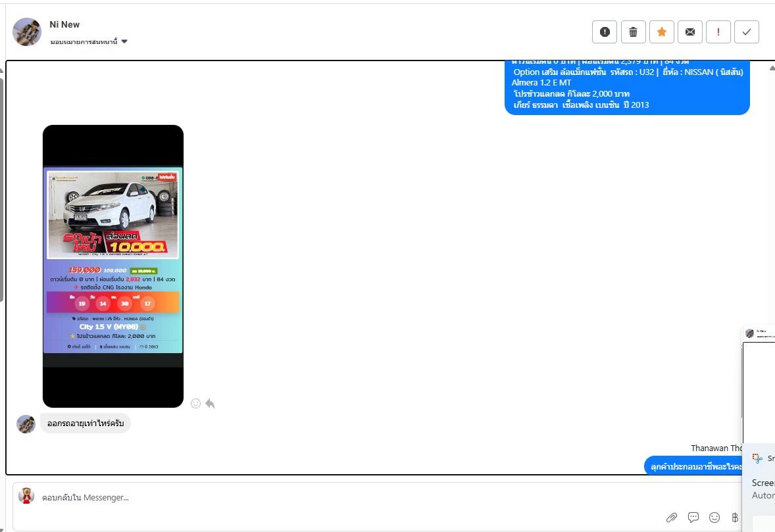Open emoji picker in reply box
775x532 pixels.
[x=714, y=517]
